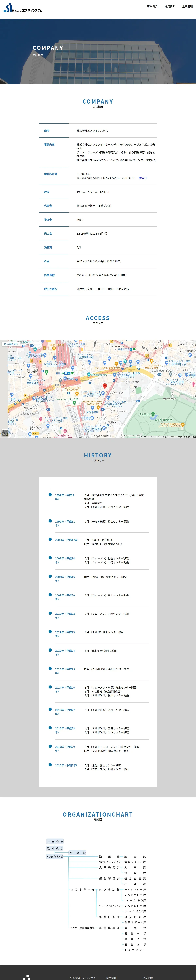Open キーボード ショートカット on map footer
This screenshot has height=980, width=196.
151,437
